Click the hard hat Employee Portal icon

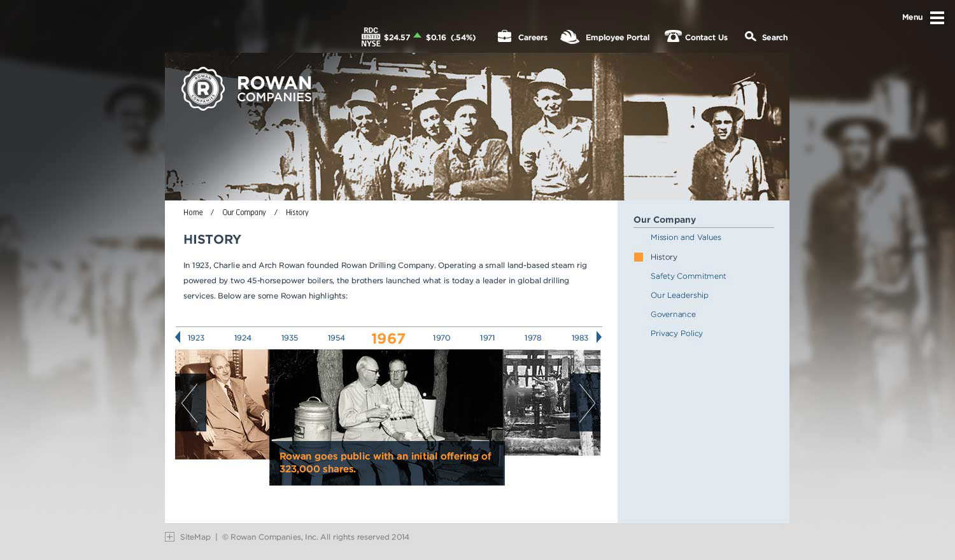[570, 37]
